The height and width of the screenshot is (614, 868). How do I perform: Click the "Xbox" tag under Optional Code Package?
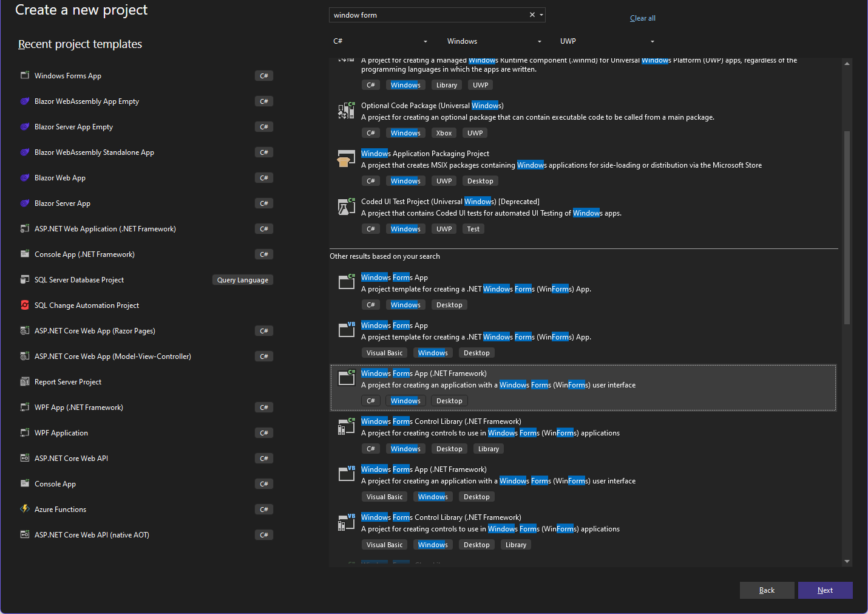click(444, 133)
